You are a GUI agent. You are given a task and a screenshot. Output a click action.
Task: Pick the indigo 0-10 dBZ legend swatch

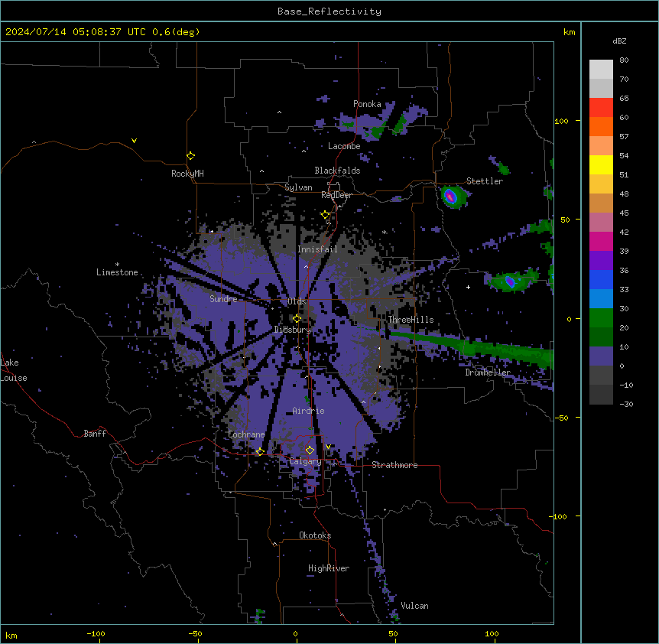tap(601, 356)
